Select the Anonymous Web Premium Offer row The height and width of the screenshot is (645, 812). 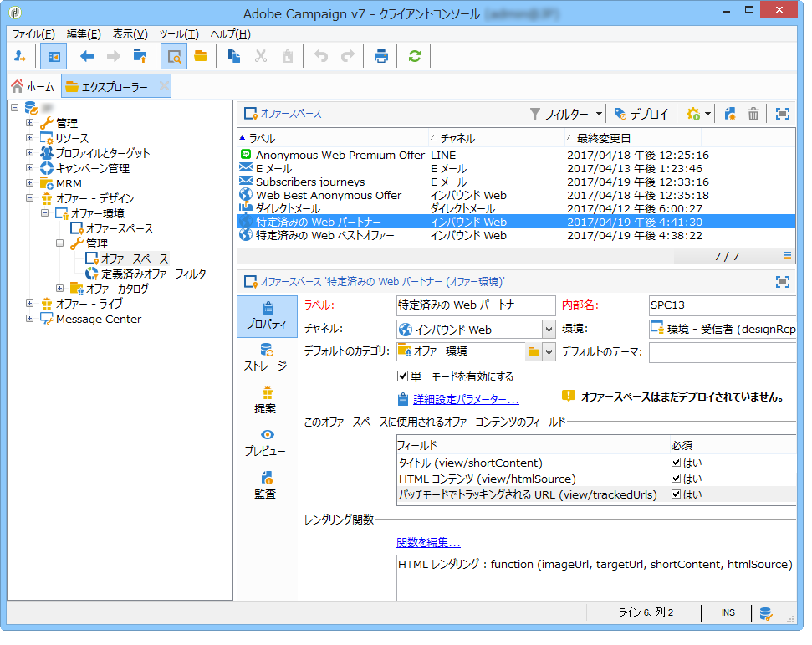(516, 155)
